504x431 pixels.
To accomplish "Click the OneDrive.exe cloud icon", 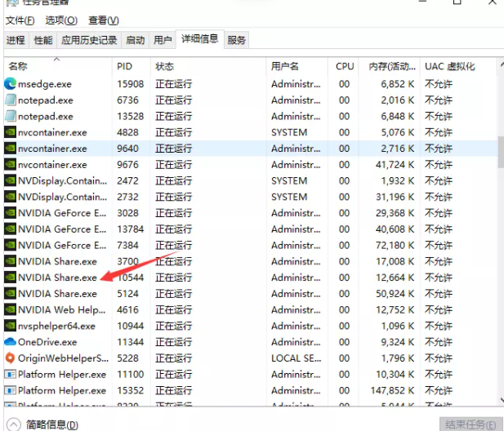I will tap(11, 342).
